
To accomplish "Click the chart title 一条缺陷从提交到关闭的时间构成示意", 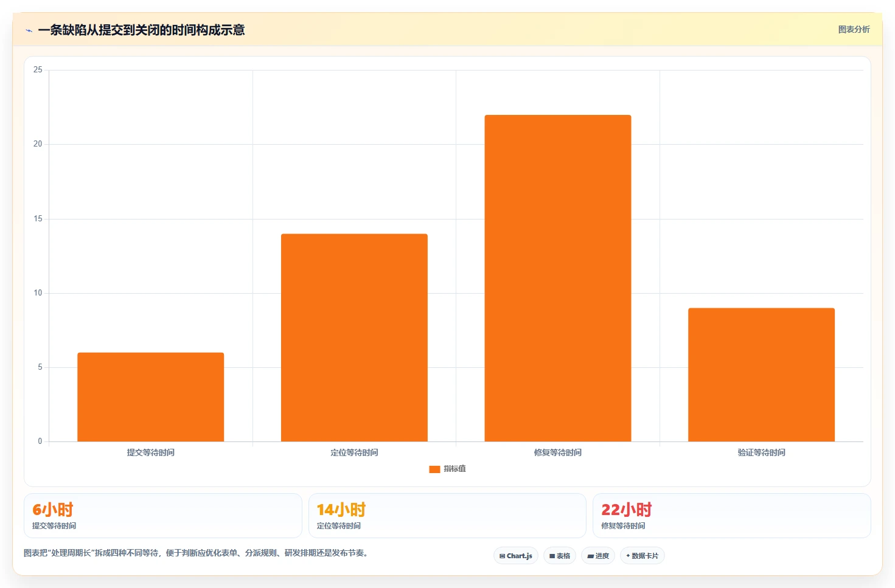I will (141, 30).
